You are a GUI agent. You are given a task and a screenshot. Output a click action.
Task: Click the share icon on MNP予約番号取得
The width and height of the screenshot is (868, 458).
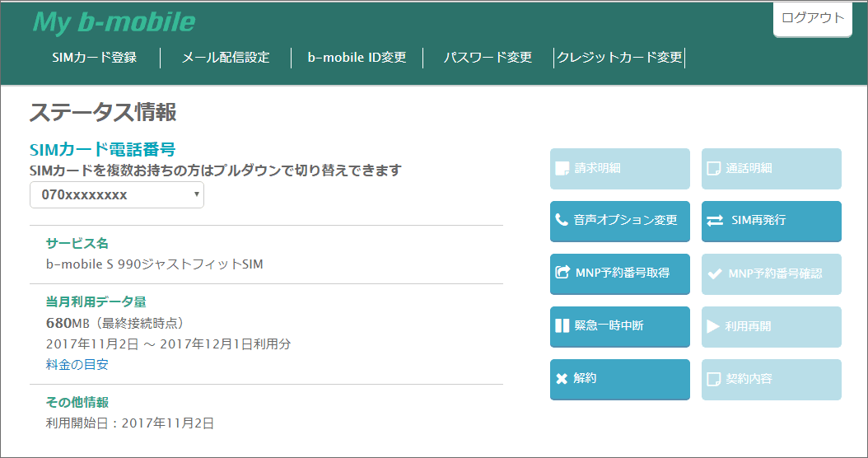coord(562,272)
